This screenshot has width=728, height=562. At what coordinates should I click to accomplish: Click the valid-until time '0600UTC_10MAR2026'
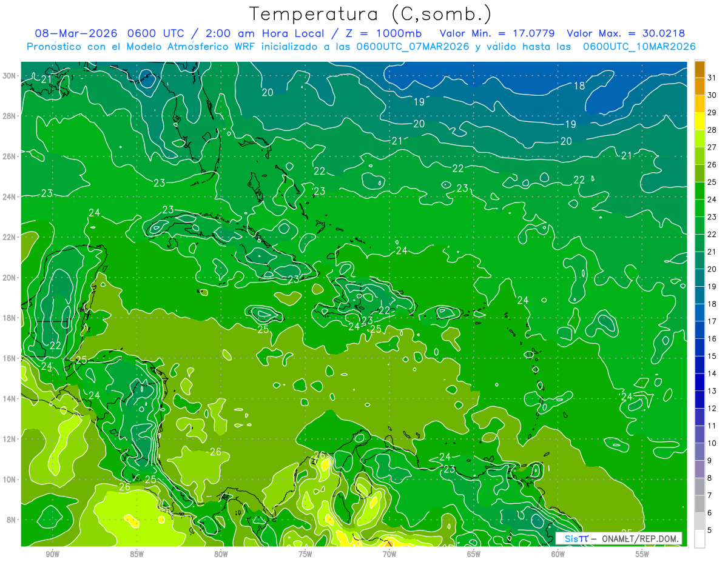[639, 47]
